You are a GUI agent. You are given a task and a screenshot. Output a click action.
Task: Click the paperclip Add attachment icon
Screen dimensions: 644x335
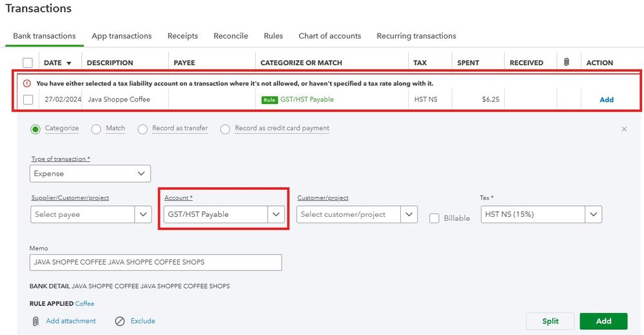(35, 321)
